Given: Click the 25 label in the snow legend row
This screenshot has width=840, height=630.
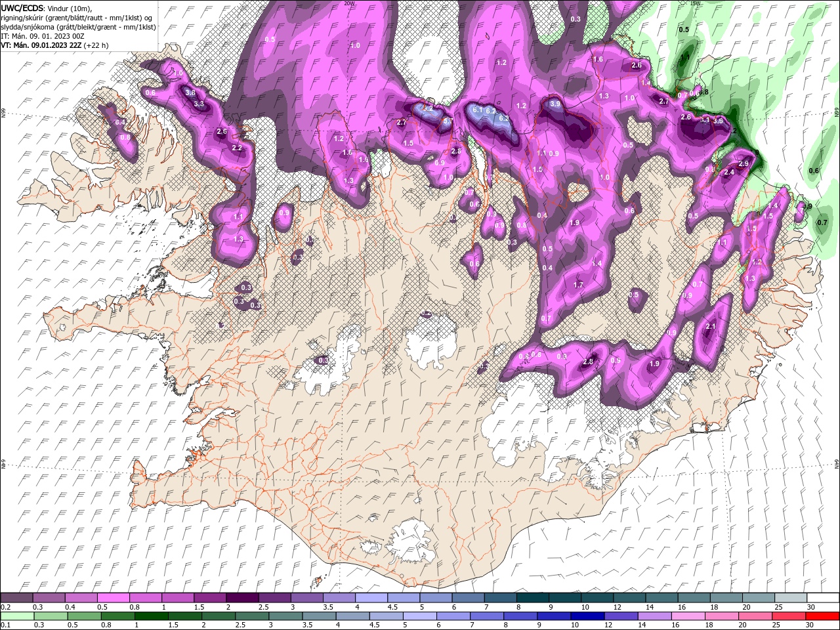Looking at the screenshot, I should click(x=778, y=607).
